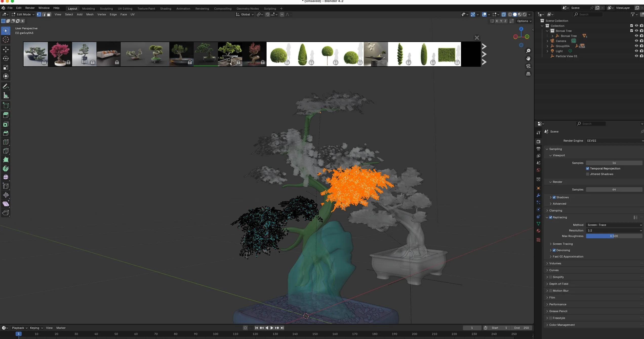Enable the Simplify checkbox

click(x=551, y=277)
